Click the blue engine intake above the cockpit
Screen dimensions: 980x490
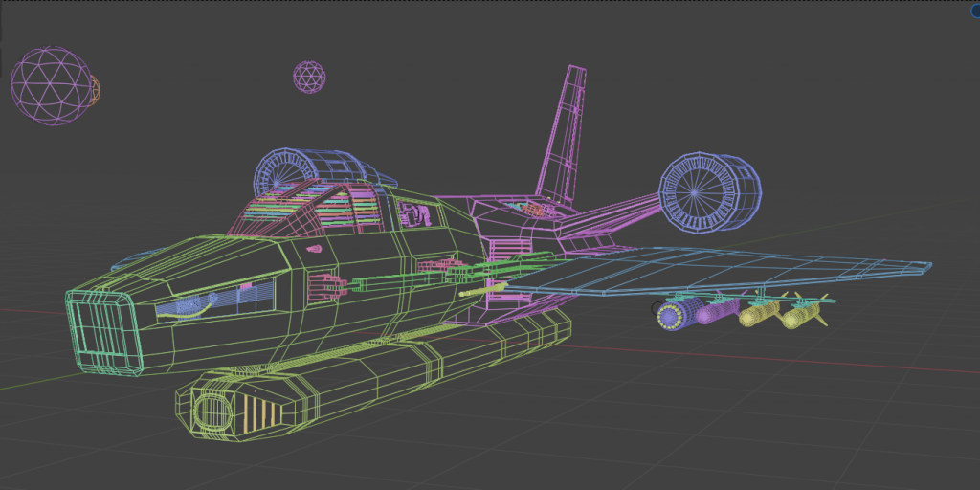click(x=287, y=172)
